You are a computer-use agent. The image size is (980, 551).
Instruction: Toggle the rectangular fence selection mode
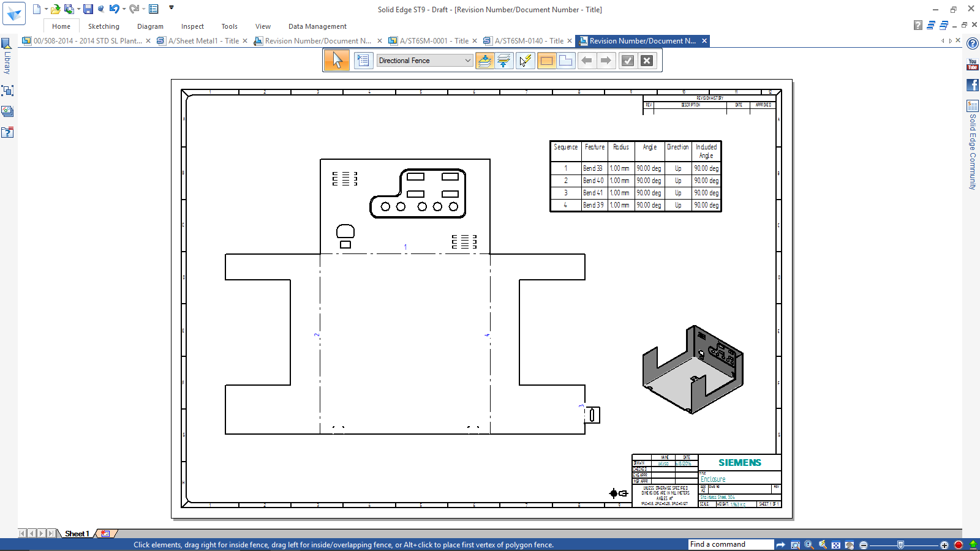coord(546,60)
